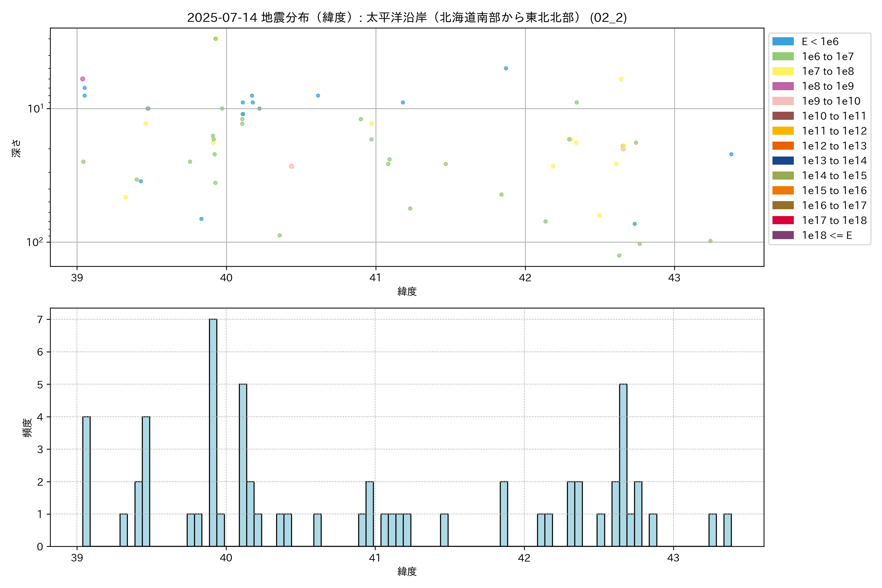
Task: Click the blue scatter point right of 43
Action: click(x=731, y=155)
